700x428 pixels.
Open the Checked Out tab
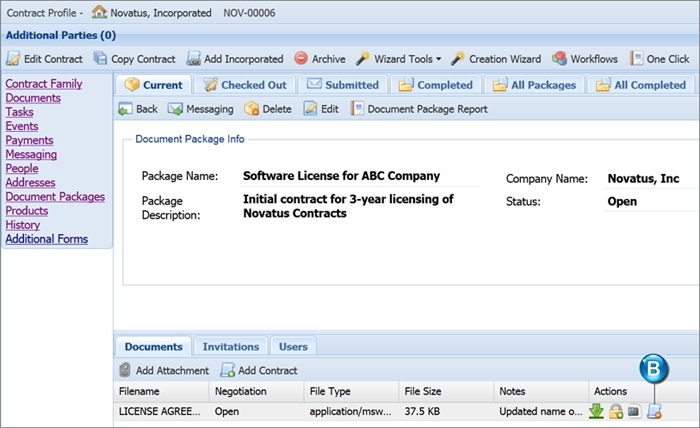pyautogui.click(x=245, y=85)
